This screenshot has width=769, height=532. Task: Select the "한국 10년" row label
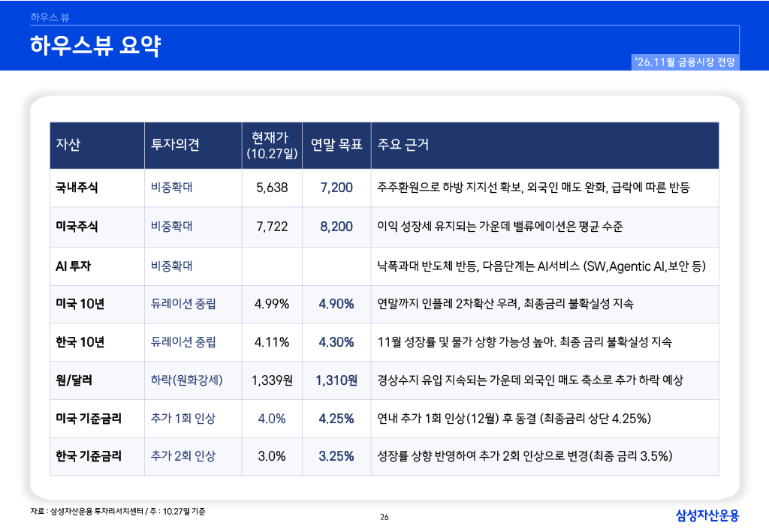click(80, 342)
